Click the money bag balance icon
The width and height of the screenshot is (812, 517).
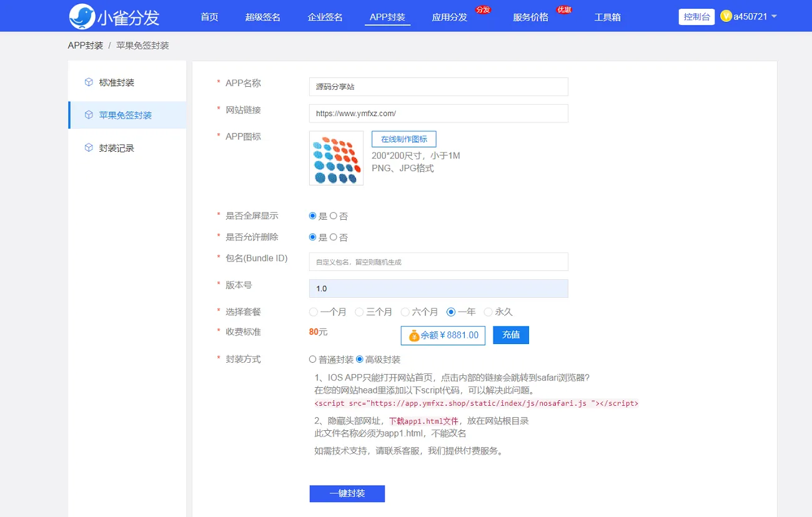coord(414,335)
